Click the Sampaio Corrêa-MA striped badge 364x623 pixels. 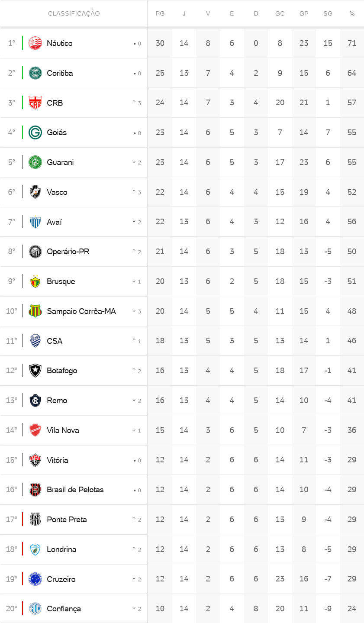pyautogui.click(x=35, y=311)
